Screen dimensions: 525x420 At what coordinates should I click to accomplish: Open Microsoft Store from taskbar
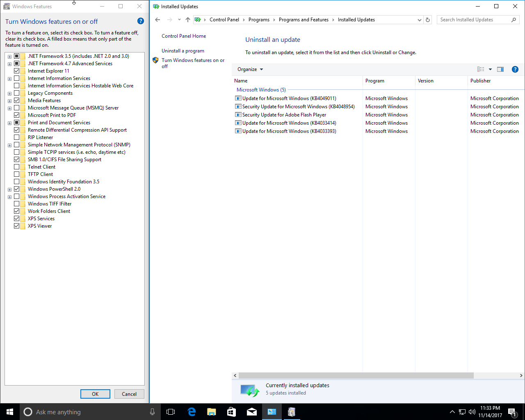pyautogui.click(x=232, y=412)
